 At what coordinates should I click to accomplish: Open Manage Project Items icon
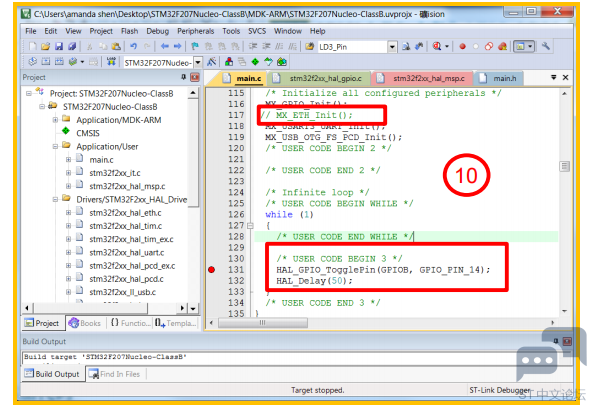[229, 62]
